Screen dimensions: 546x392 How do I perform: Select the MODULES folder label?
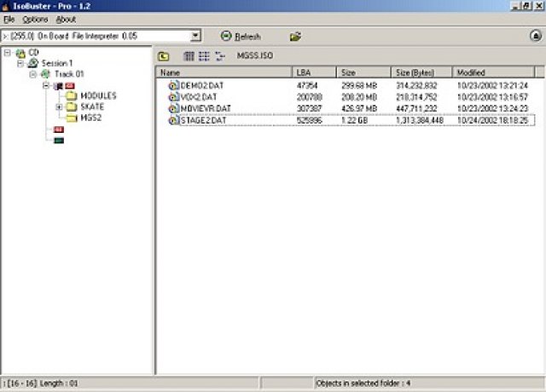pyautogui.click(x=99, y=95)
